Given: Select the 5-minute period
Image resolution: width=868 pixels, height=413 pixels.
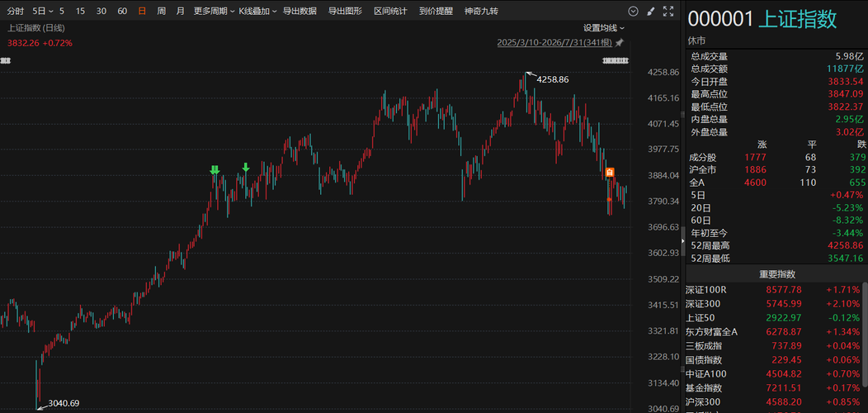Looking at the screenshot, I should click(62, 11).
